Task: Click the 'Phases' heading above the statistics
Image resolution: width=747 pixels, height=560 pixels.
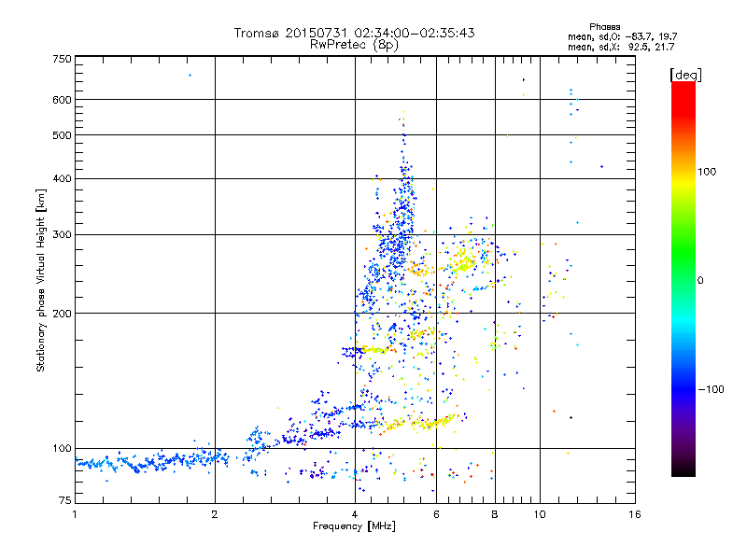Action: (604, 27)
